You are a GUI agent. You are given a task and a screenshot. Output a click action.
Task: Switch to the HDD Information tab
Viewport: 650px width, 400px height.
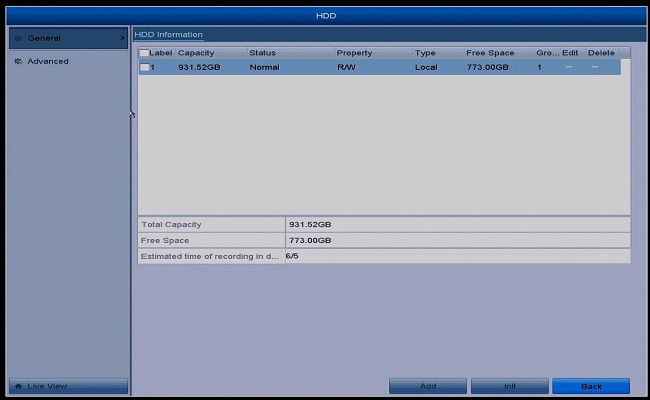[x=168, y=35]
